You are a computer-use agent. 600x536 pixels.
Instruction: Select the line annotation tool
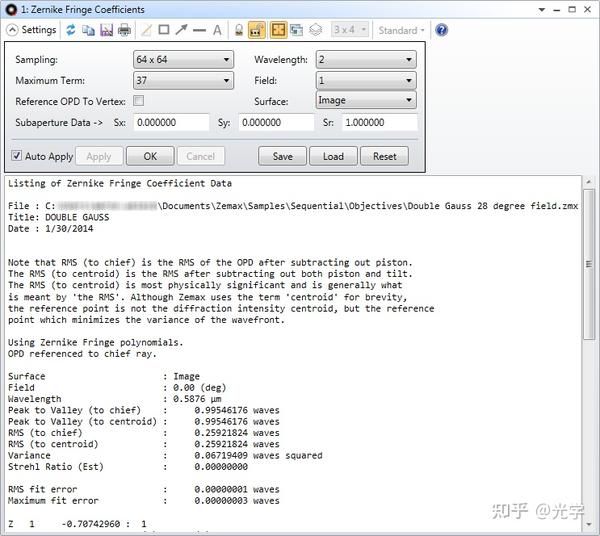tap(199, 30)
